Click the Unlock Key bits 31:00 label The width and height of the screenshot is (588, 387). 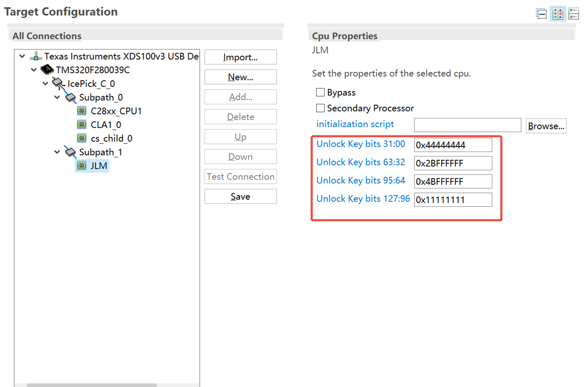[x=361, y=144]
